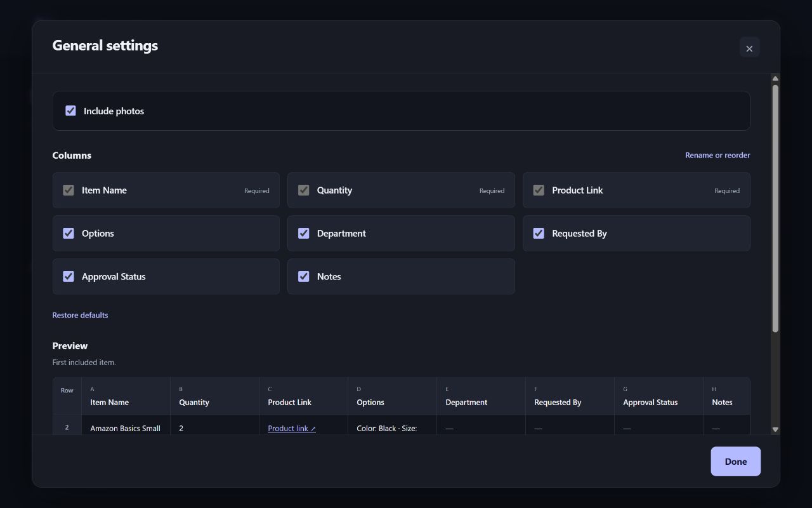812x508 pixels.
Task: Click the Product Link required checkbox
Action: [539, 190]
